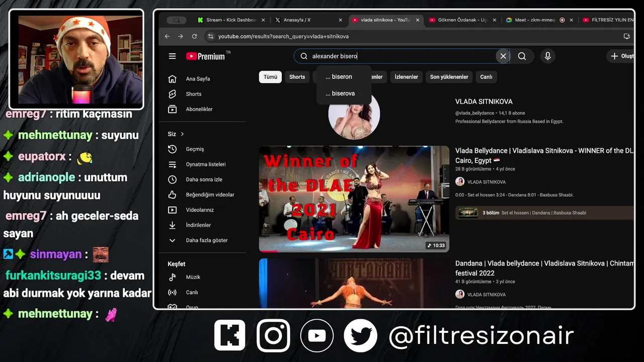The width and height of the screenshot is (644, 362).
Task: Open the site info icon in the address bar
Action: 211,36
